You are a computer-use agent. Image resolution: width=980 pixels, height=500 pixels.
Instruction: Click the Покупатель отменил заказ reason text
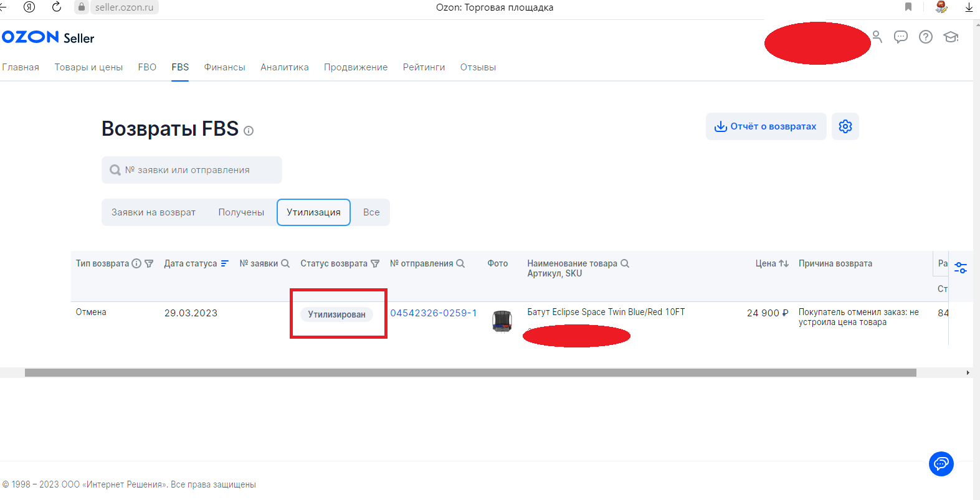click(x=859, y=317)
